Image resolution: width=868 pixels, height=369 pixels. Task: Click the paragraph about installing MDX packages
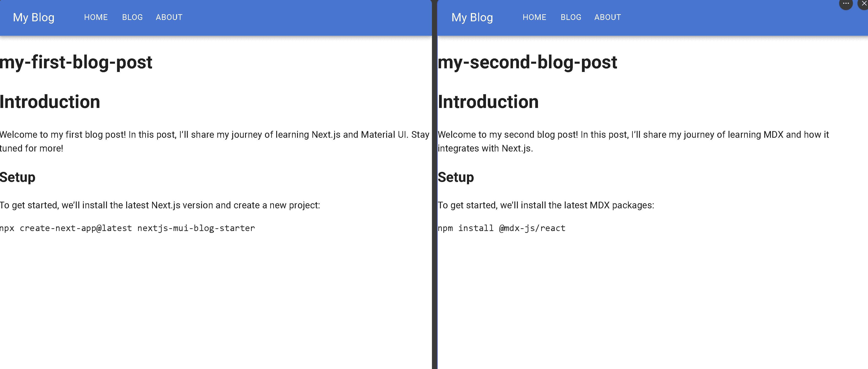(x=546, y=205)
